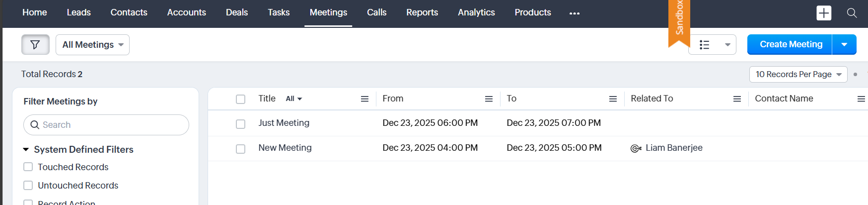Open the Title column menu icon
The width and height of the screenshot is (868, 205).
364,99
